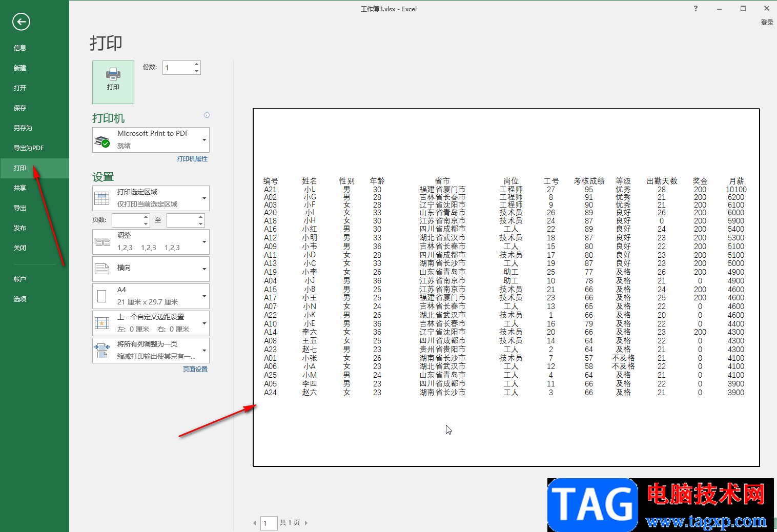
Task: Open 导出 in the sidebar
Action: (x=34, y=208)
